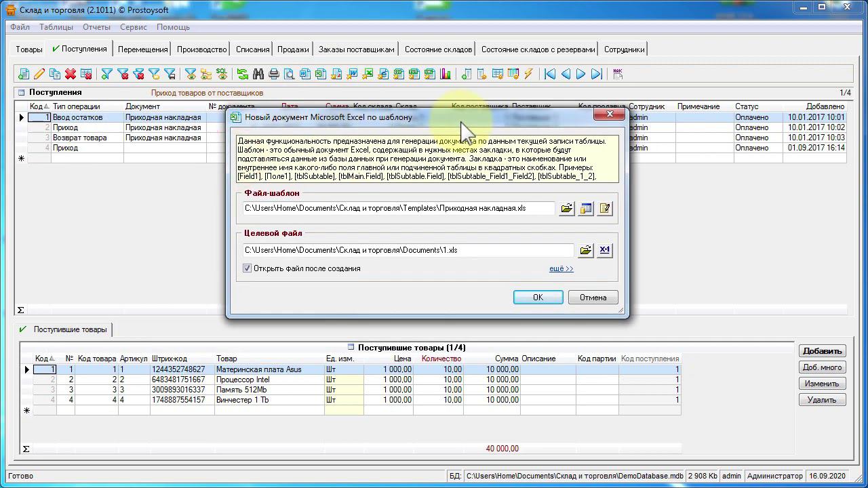Click the export to Excel icon

(x=368, y=74)
